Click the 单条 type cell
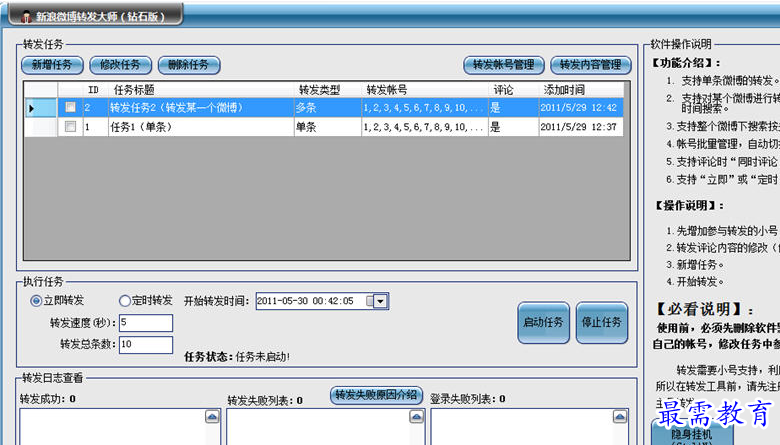Screen dimensions: 780x445 pos(327,127)
